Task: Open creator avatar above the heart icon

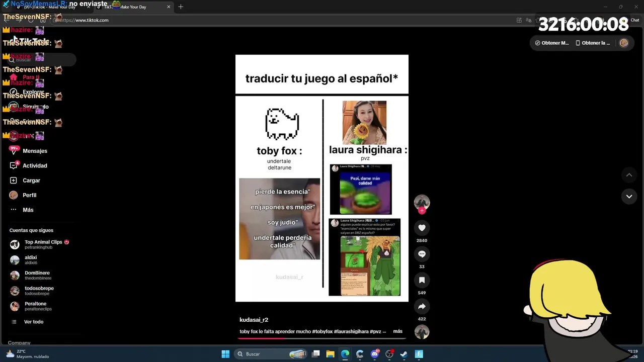Action: pyautogui.click(x=422, y=202)
